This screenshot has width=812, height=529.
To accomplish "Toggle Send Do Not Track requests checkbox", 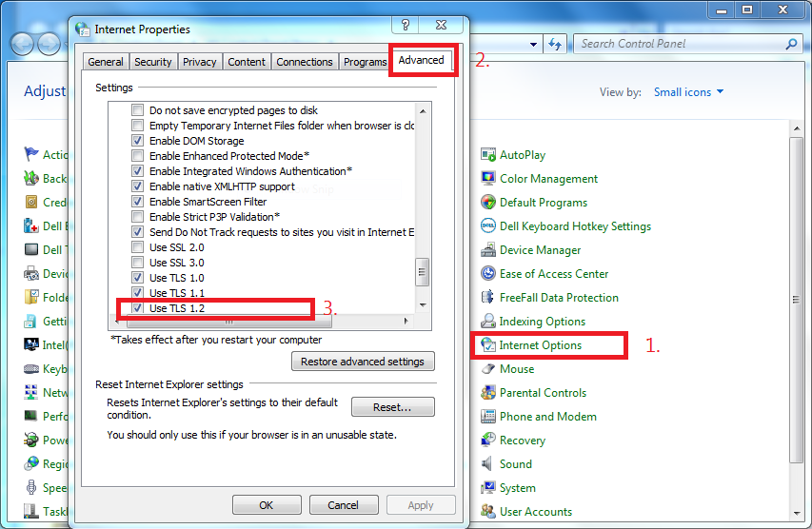I will coord(137,232).
